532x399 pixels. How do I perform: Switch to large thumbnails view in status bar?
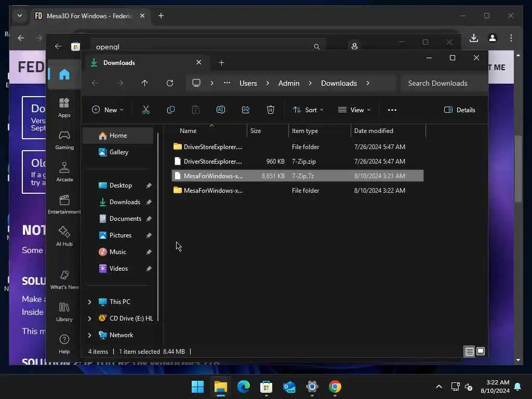coord(481,351)
